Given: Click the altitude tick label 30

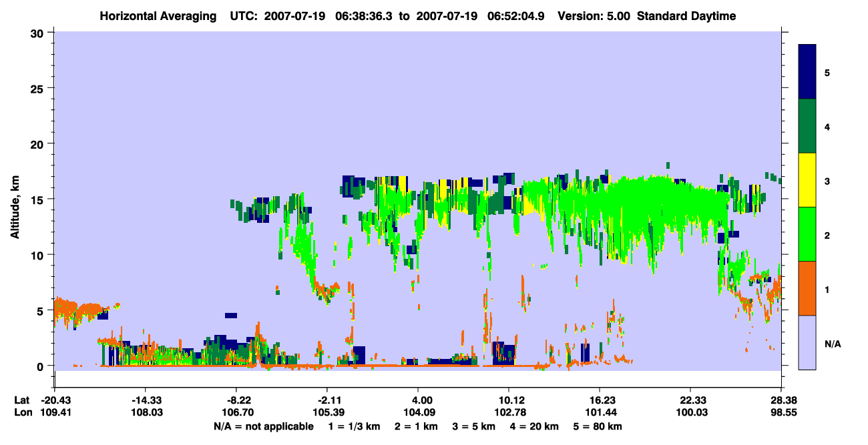Looking at the screenshot, I should pos(39,33).
